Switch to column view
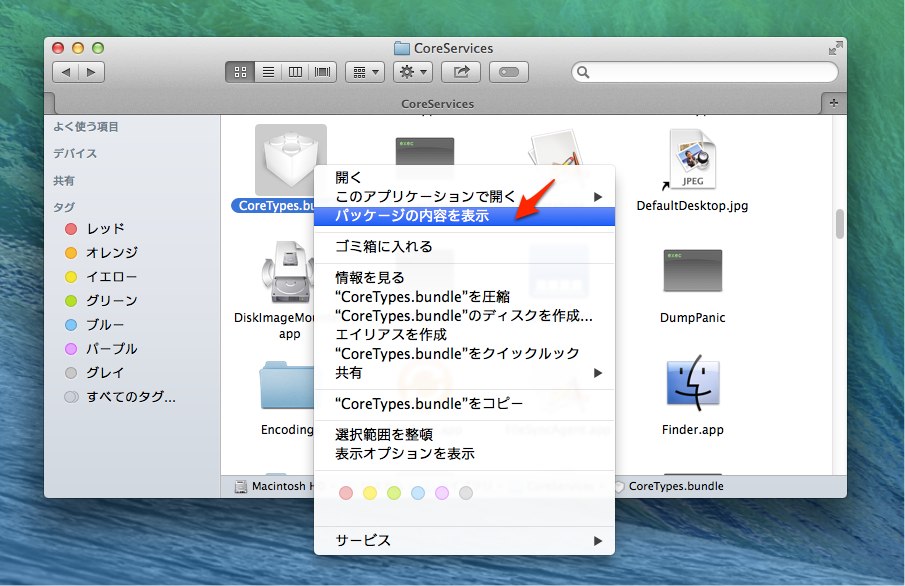This screenshot has height=586, width=905. click(296, 72)
